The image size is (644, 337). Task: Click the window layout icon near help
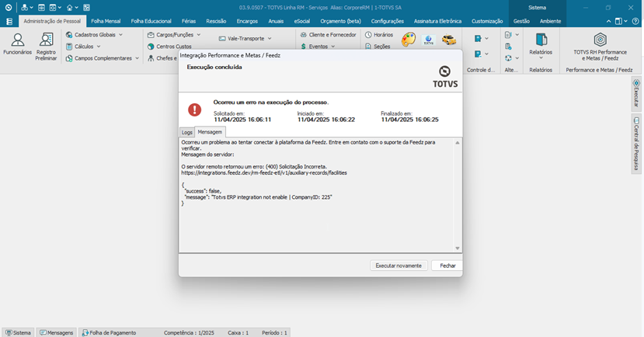point(618,21)
